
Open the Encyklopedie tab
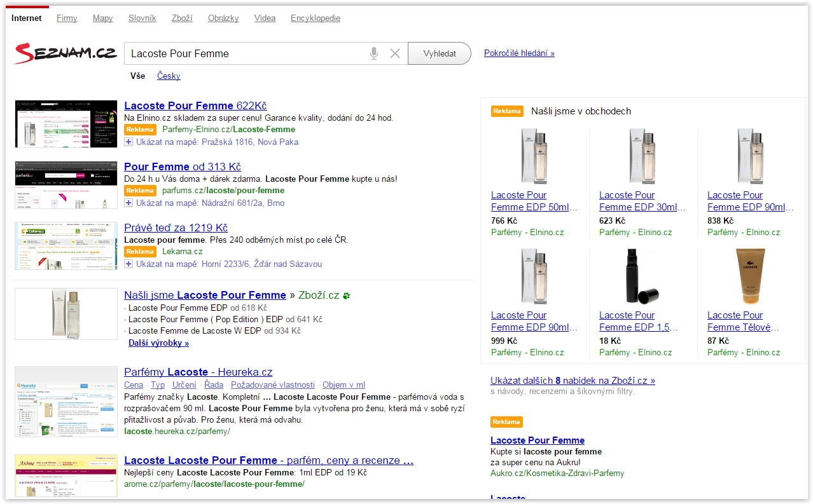(x=316, y=18)
